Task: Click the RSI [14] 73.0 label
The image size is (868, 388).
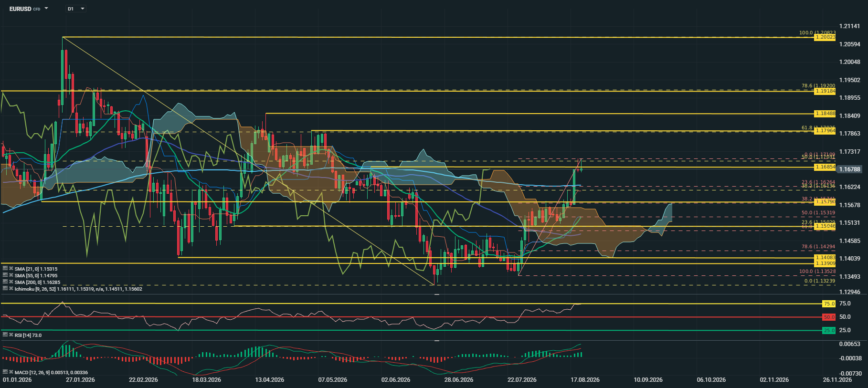Action: (28, 335)
